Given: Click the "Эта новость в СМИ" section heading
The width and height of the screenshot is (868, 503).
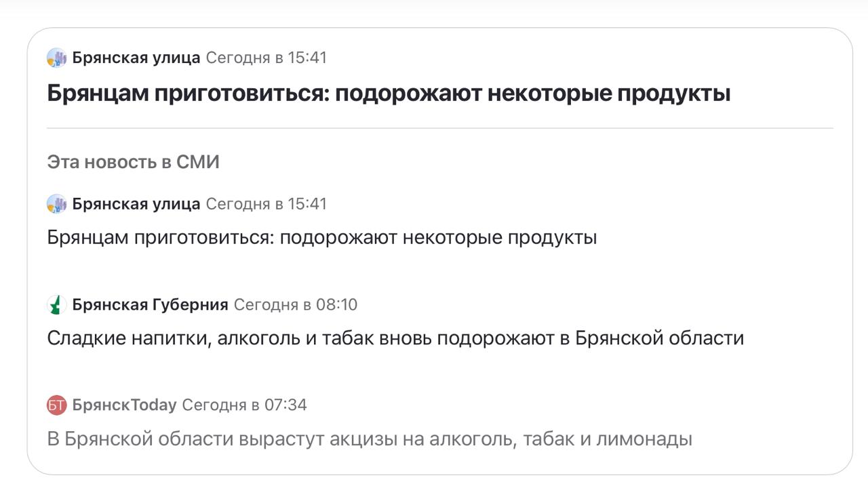Looking at the screenshot, I should [x=133, y=163].
